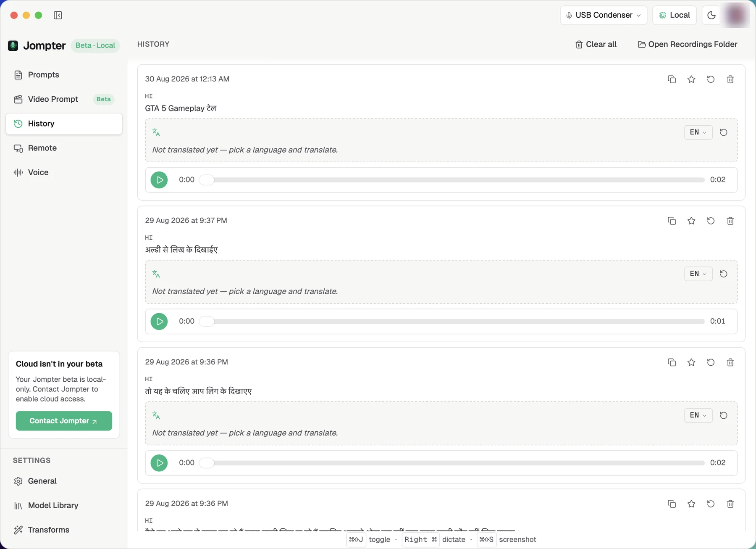Delete the bottom partially visible 9:36 PM entry

pyautogui.click(x=730, y=504)
